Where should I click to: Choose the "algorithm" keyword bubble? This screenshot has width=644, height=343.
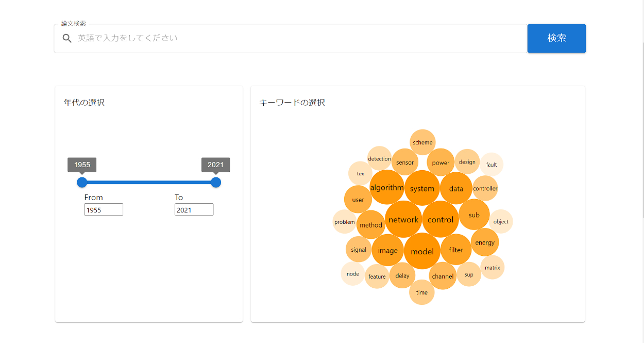387,188
